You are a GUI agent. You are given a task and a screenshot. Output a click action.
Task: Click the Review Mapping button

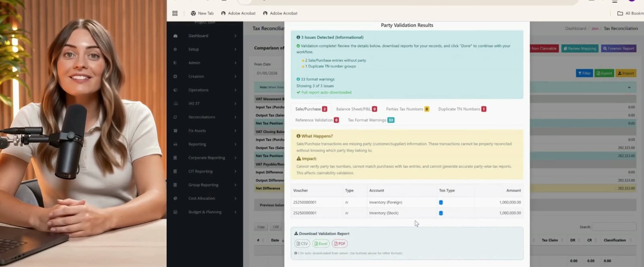pyautogui.click(x=580, y=49)
